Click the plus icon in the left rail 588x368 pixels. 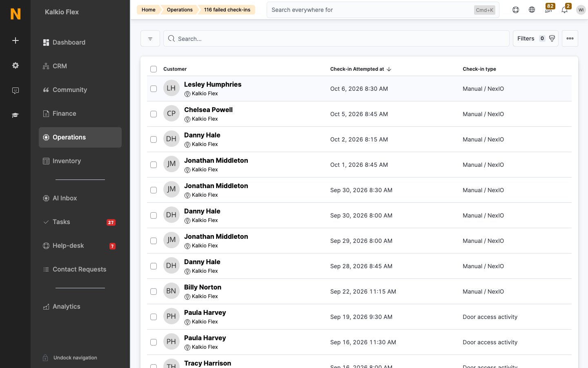(16, 40)
